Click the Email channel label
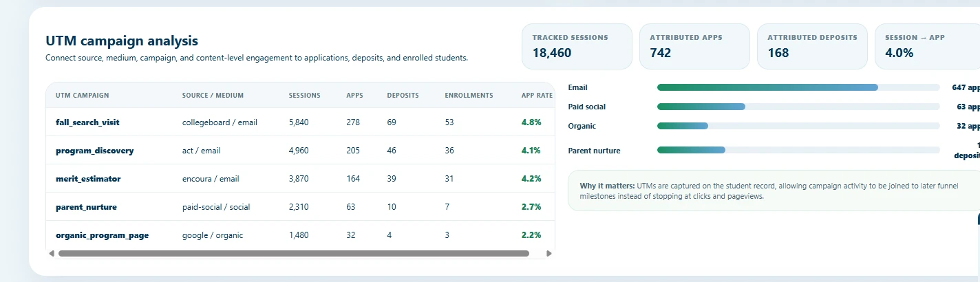Image resolution: width=980 pixels, height=282 pixels. tap(577, 87)
